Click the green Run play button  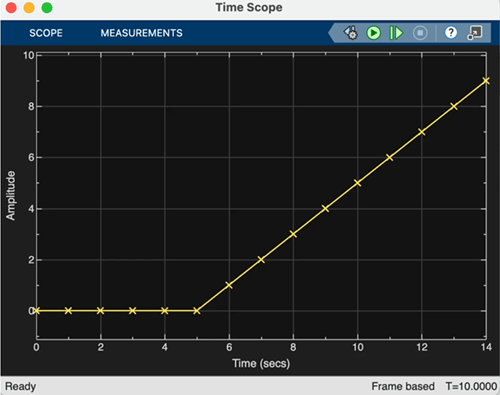pos(374,33)
